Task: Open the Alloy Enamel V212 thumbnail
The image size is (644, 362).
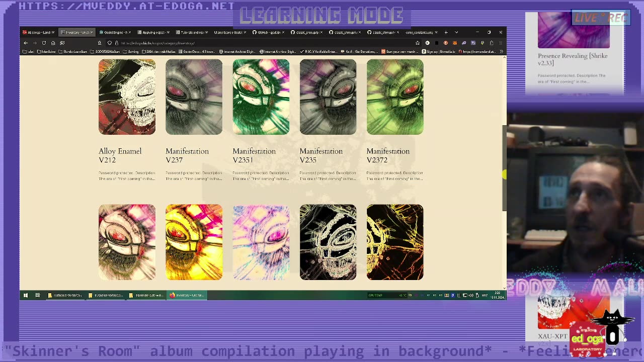Action: [127, 97]
